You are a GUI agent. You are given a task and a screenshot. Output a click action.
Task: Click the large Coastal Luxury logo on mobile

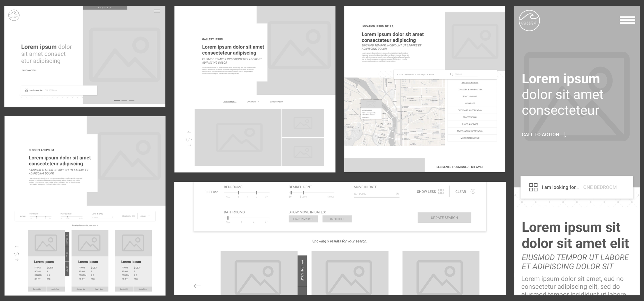529,21
